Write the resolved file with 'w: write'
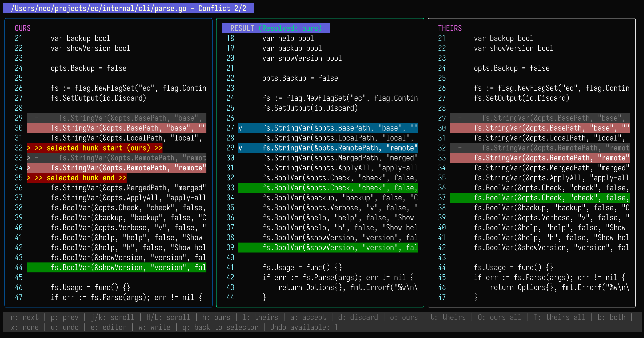The image size is (644, 338). (154, 327)
